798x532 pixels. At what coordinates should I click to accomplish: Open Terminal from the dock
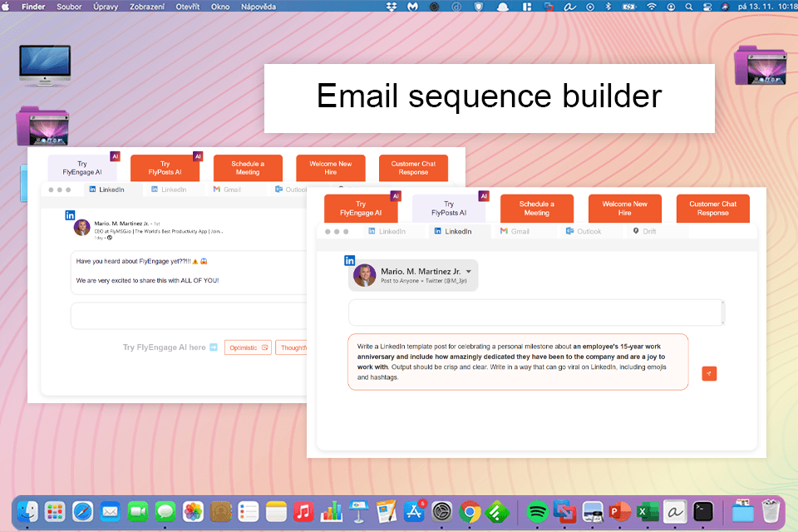(x=703, y=512)
